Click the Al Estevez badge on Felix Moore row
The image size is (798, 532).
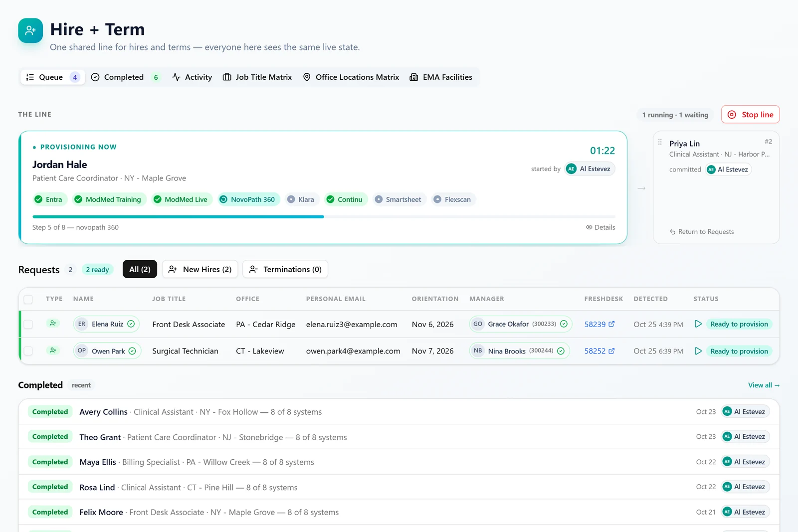coord(746,512)
